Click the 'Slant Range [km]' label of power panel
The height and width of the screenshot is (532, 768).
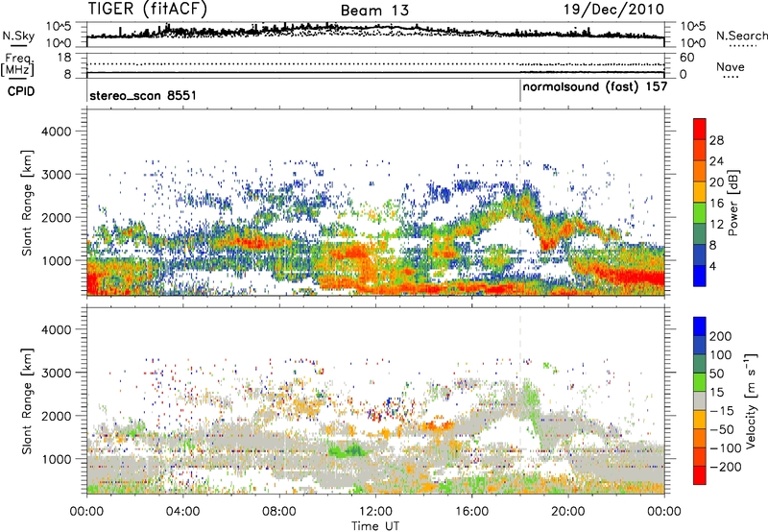(27, 203)
